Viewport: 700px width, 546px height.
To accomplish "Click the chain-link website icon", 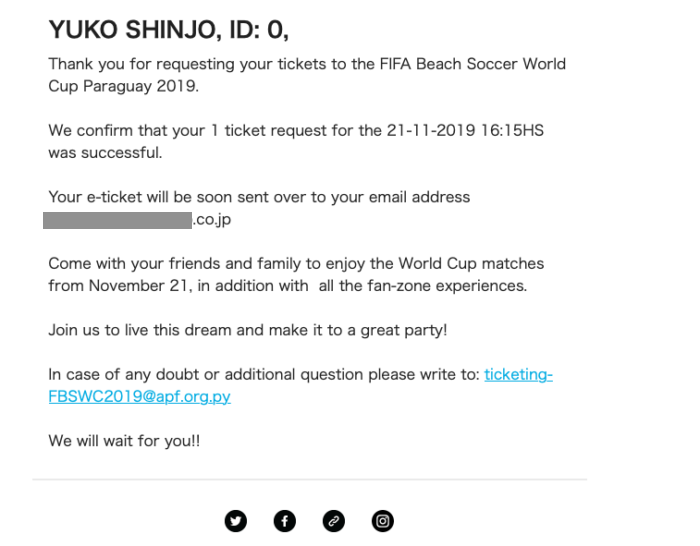I will (x=333, y=521).
